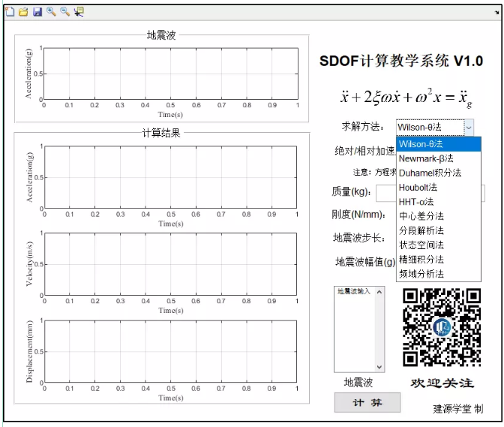Choose HHT-α法 from the method list
The width and height of the screenshot is (504, 427).
pyautogui.click(x=439, y=202)
